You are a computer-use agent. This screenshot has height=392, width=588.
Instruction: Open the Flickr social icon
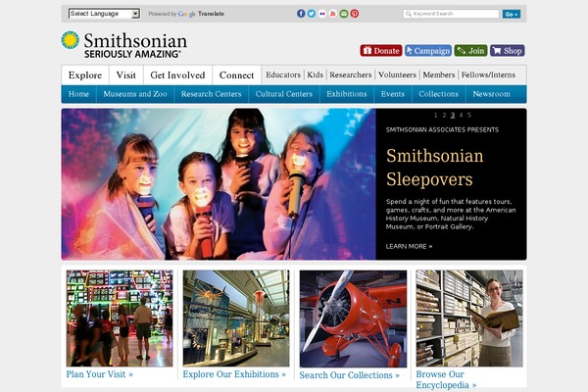tap(322, 14)
